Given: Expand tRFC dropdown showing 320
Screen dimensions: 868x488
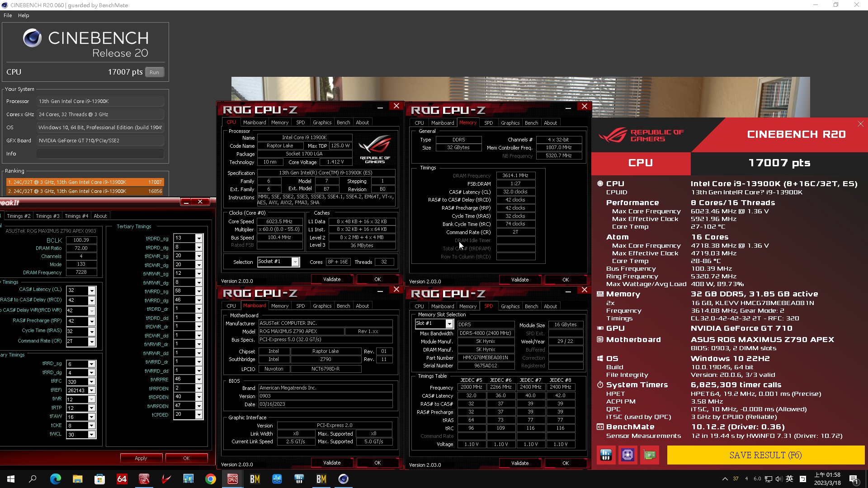Looking at the screenshot, I should pyautogui.click(x=91, y=382).
